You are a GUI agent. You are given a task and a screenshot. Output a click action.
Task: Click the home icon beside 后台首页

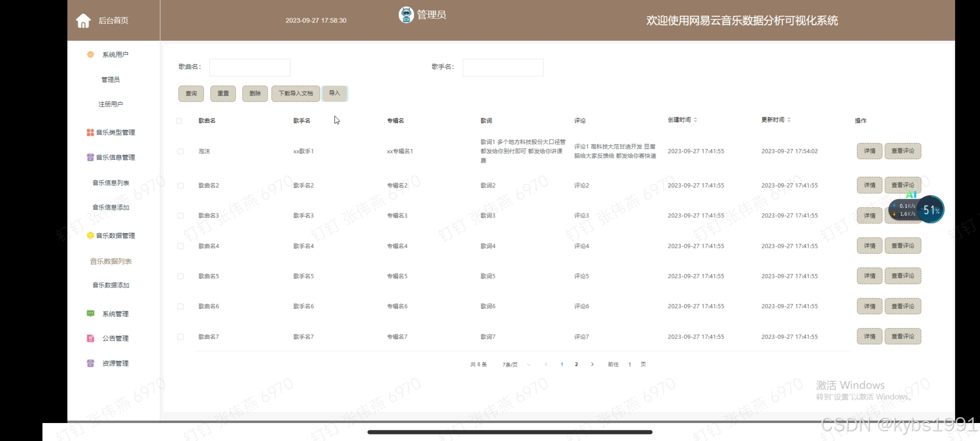83,20
